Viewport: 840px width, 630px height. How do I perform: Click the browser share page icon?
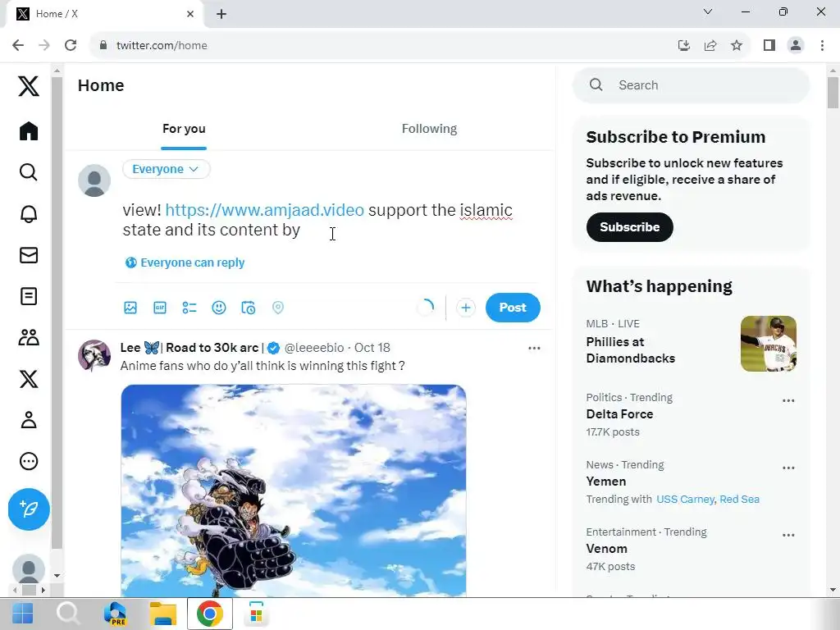[x=710, y=46]
